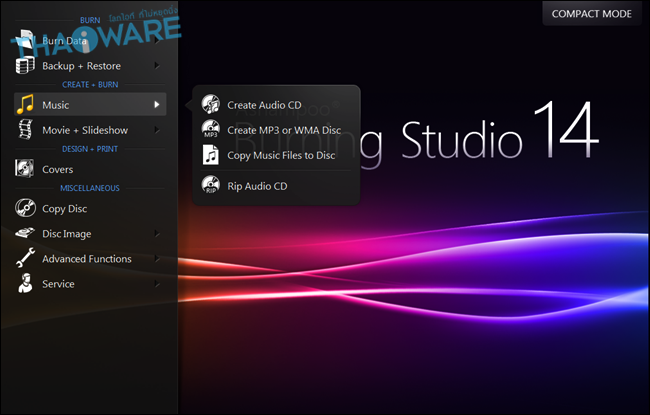Click the Advanced Functions wrench icon
Image resolution: width=650 pixels, height=415 pixels.
pyautogui.click(x=25, y=258)
